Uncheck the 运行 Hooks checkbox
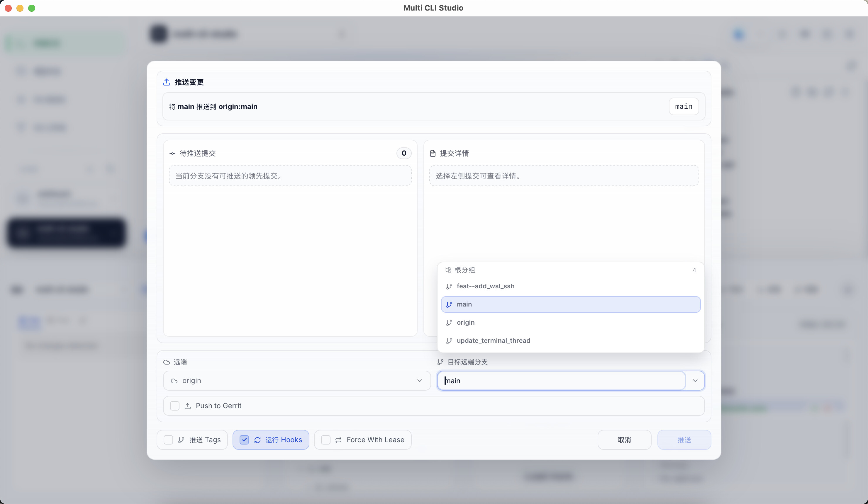 click(x=244, y=440)
